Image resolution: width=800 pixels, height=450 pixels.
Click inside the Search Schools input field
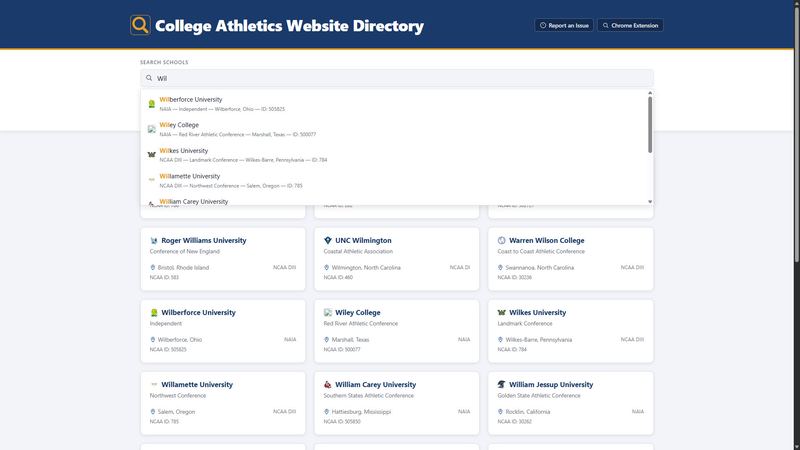(x=397, y=78)
